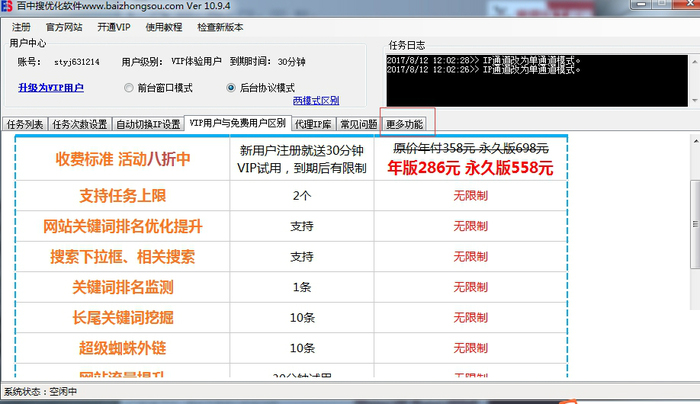The image size is (700, 404).
Task: Open the 官方网站 menu item
Action: click(x=65, y=26)
